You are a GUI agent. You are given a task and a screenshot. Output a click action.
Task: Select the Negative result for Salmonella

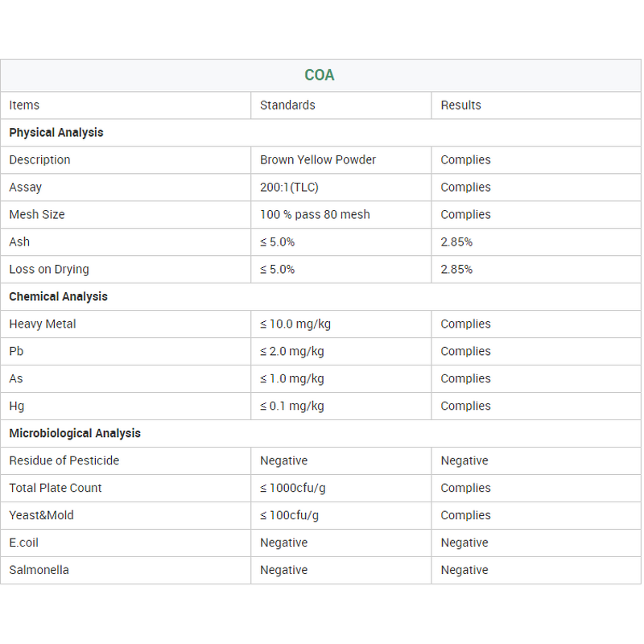pyautogui.click(x=464, y=571)
